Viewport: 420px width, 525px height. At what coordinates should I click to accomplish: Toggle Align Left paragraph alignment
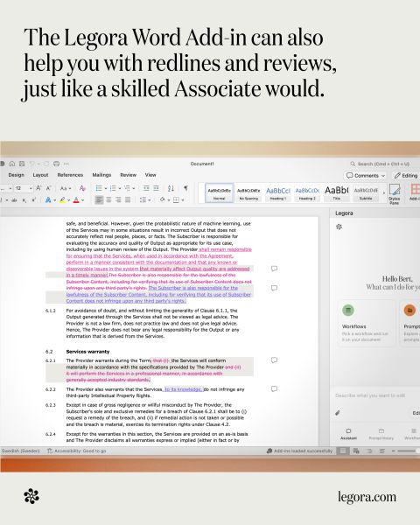(99, 199)
